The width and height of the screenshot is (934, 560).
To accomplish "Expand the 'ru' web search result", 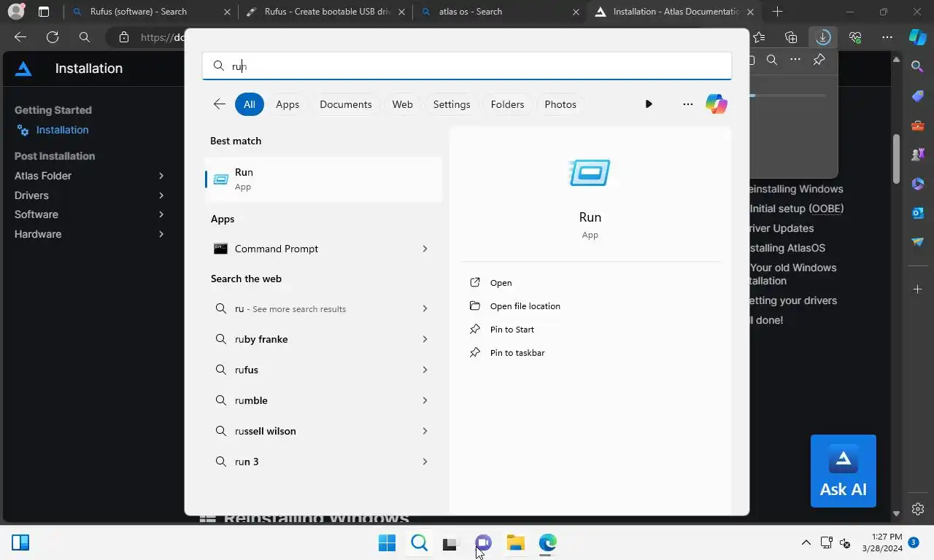I will 425,308.
